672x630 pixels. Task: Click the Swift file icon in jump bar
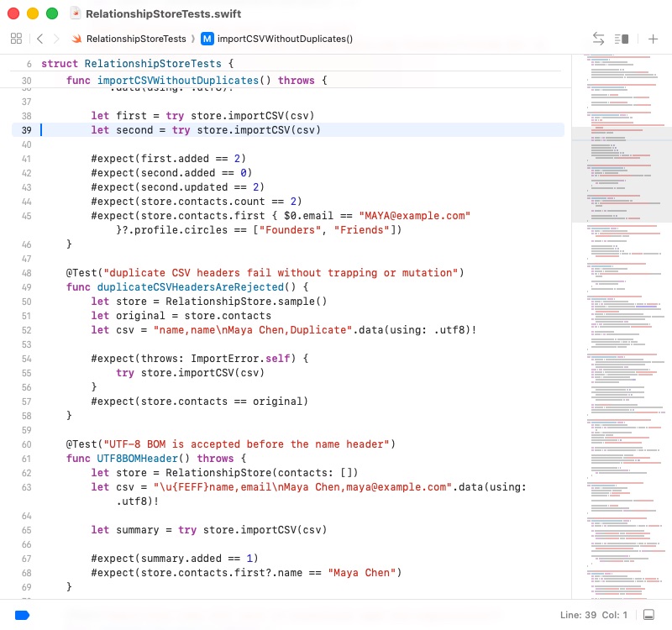(x=76, y=39)
